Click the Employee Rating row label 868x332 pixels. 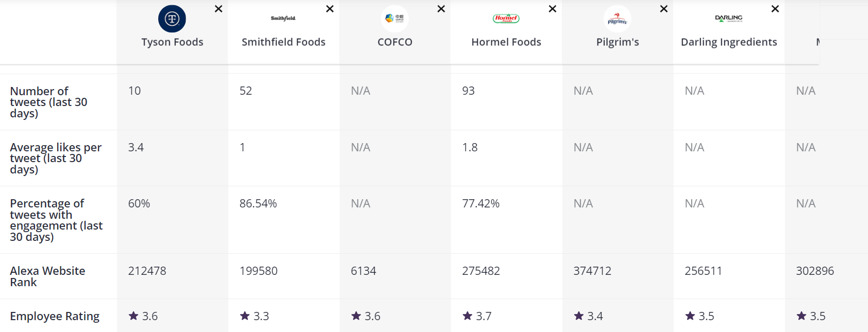(x=55, y=316)
